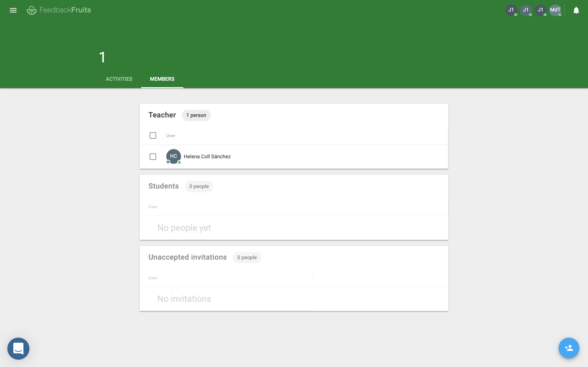The width and height of the screenshot is (588, 367).
Task: Switch to the Activities tab
Action: click(x=119, y=79)
